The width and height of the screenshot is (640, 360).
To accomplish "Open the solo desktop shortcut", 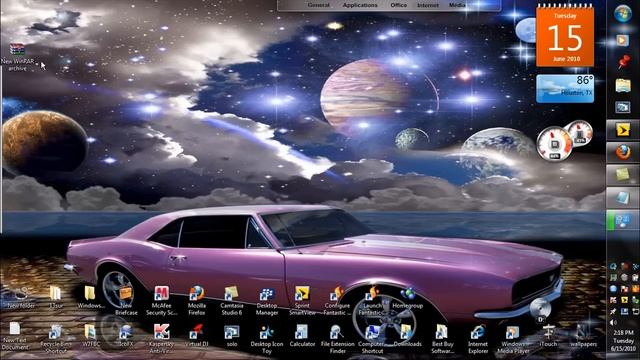I will pos(232,336).
